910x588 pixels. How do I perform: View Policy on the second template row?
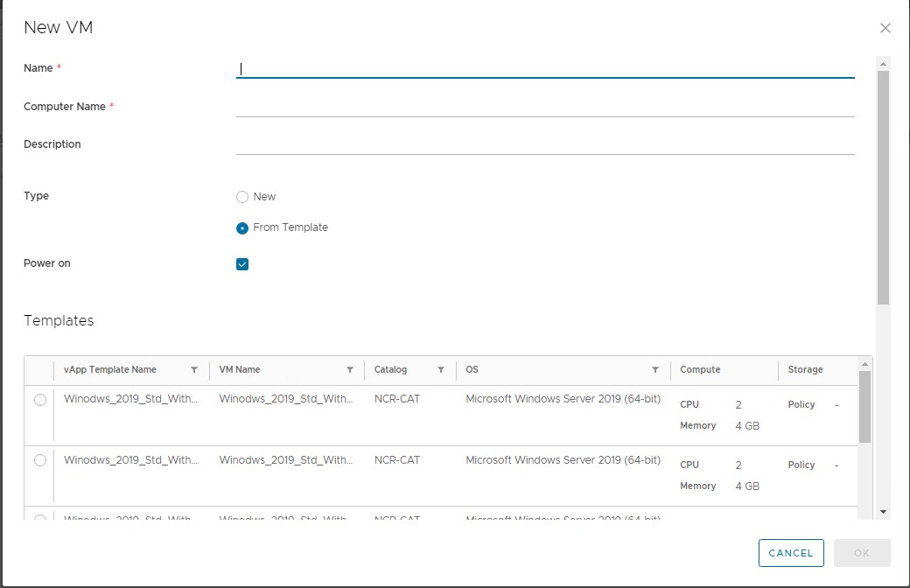tap(801, 464)
